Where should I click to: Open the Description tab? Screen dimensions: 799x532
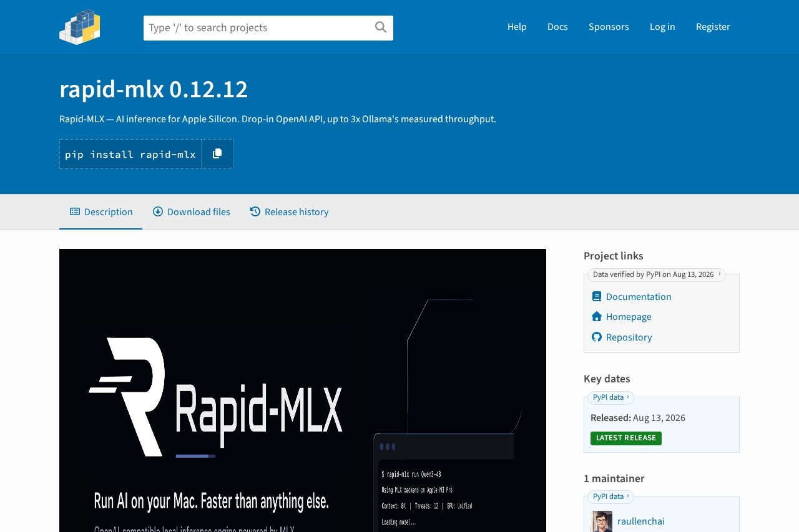pyautogui.click(x=101, y=212)
